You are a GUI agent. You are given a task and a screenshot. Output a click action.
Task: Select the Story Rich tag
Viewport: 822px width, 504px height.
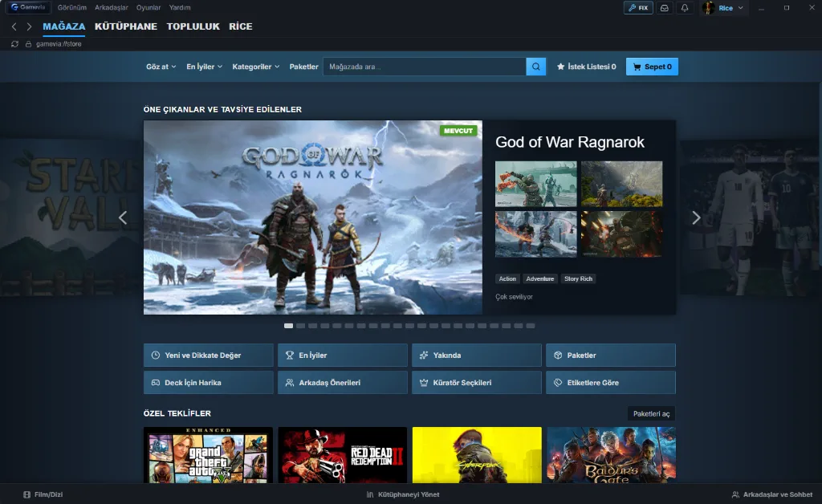click(578, 278)
